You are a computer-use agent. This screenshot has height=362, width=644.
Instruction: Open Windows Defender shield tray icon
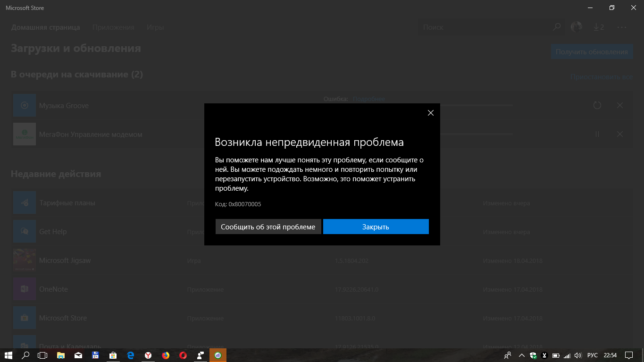click(x=533, y=355)
